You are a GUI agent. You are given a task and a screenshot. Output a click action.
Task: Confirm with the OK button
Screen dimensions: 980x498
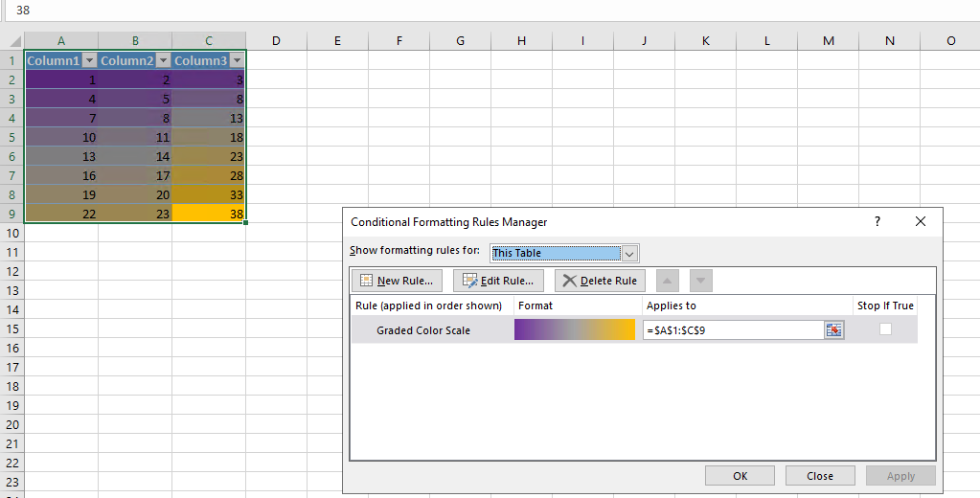coord(740,476)
